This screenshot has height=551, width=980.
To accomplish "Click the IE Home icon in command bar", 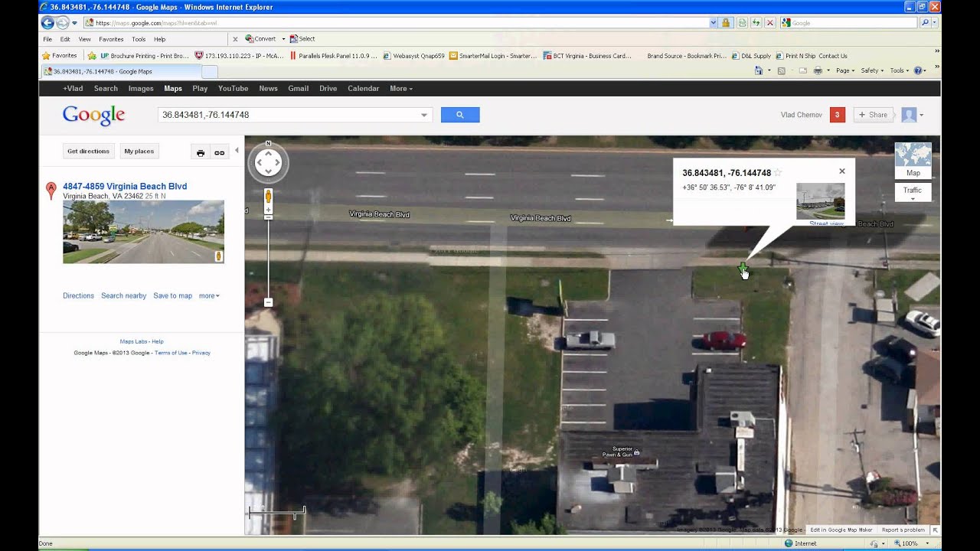I will 759,70.
